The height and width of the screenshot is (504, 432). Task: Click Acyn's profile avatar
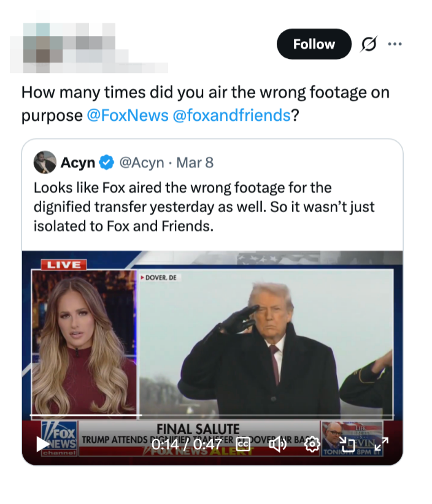click(45, 162)
